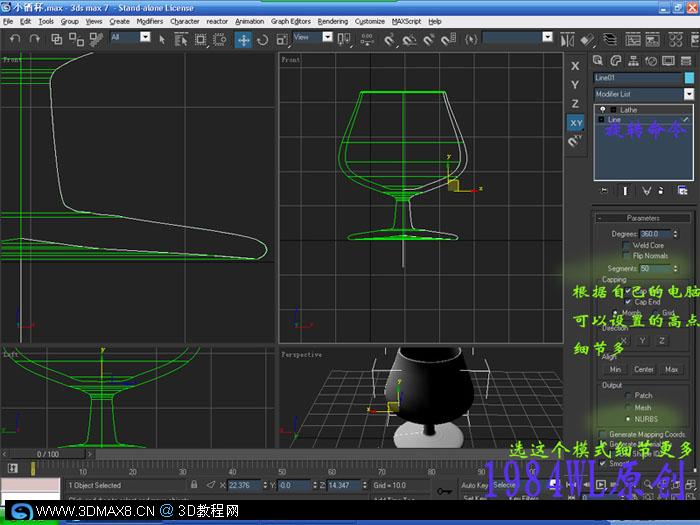700x525 pixels.
Task: Switch to the Display command panel
Action: [668, 61]
